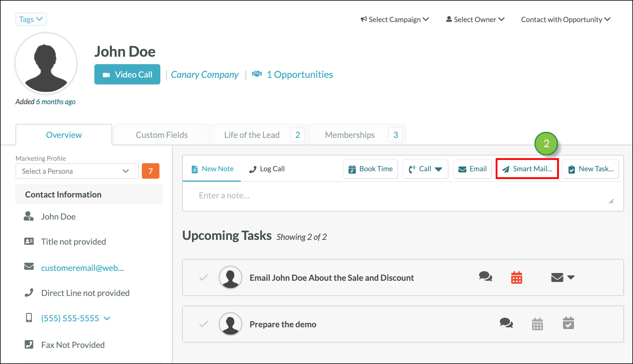The height and width of the screenshot is (364, 633).
Task: Mark Prepare the demo done via checkmark
Action: click(x=203, y=324)
